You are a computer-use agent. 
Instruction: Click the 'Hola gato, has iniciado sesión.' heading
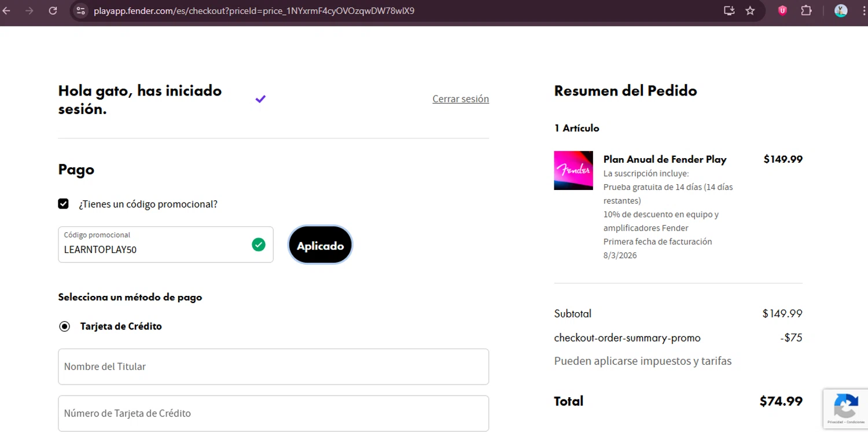tap(140, 100)
